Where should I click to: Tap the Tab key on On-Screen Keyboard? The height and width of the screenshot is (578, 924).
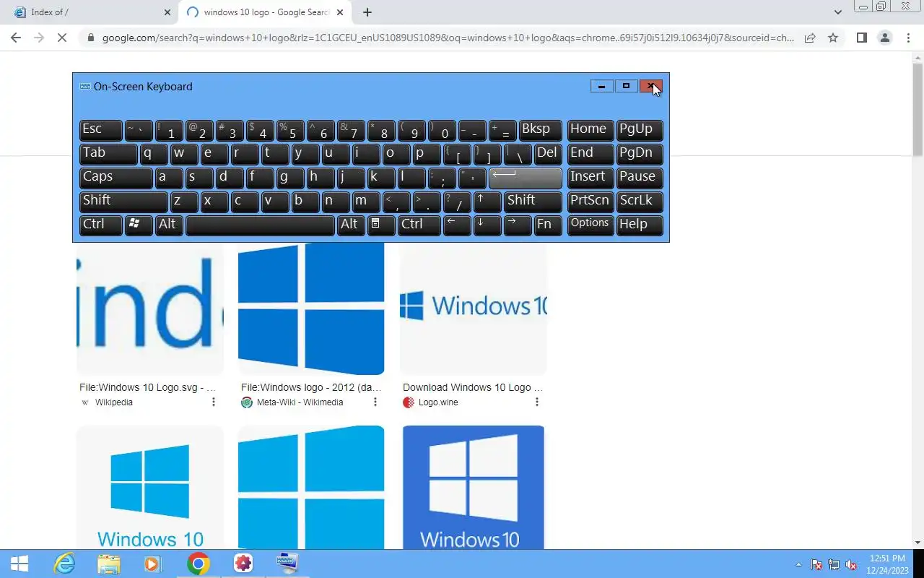pos(108,154)
